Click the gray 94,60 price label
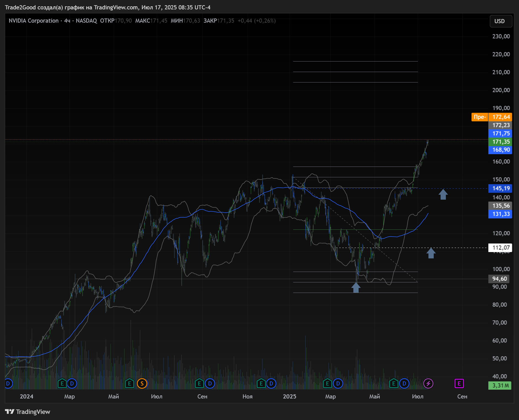The height and width of the screenshot is (420, 519). (x=499, y=279)
